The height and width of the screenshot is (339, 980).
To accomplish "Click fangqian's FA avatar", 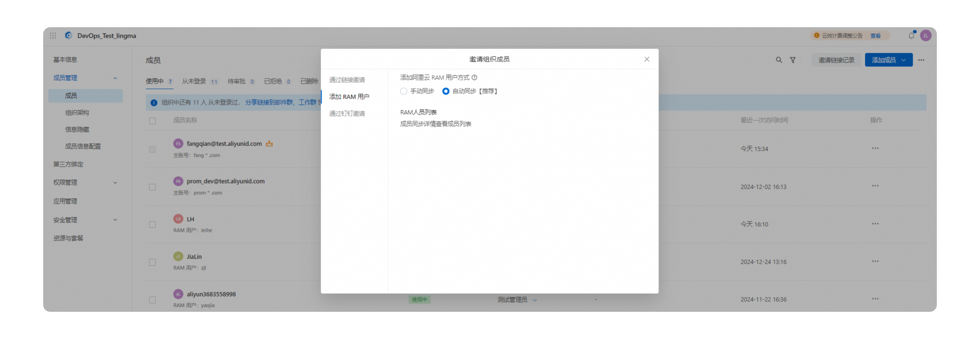I will click(178, 144).
